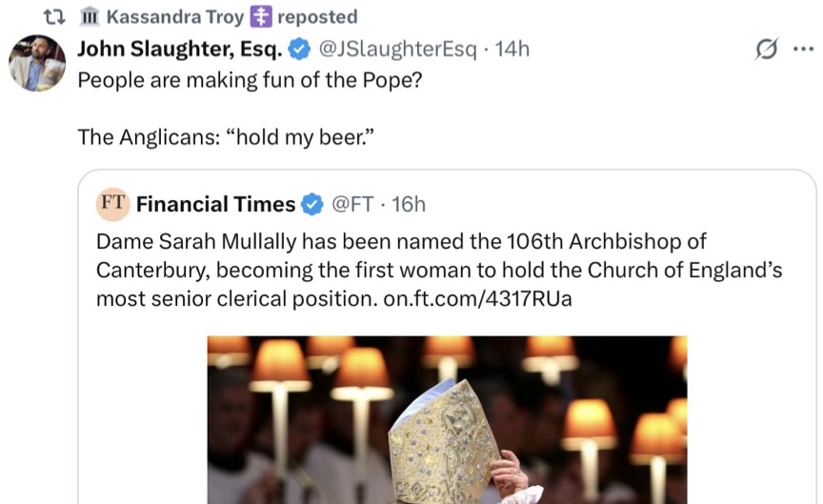The image size is (823, 504).
Task: Open the @FT handle
Action: 351,204
